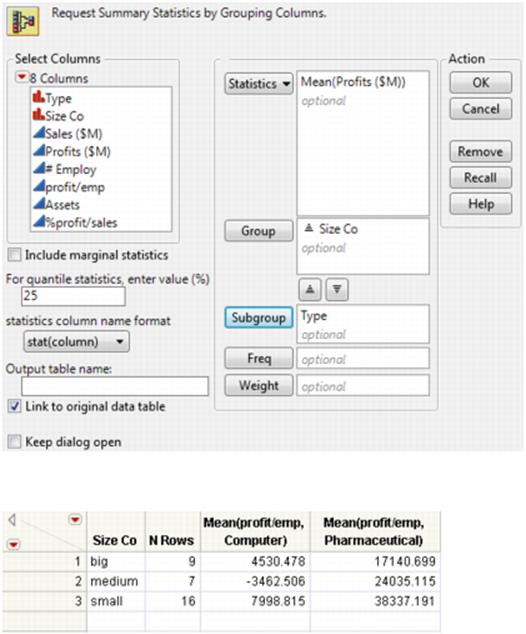Screen dimensions: 526x634
Task: Open the rows red triangle menu in table corner
Action: coord(13,544)
